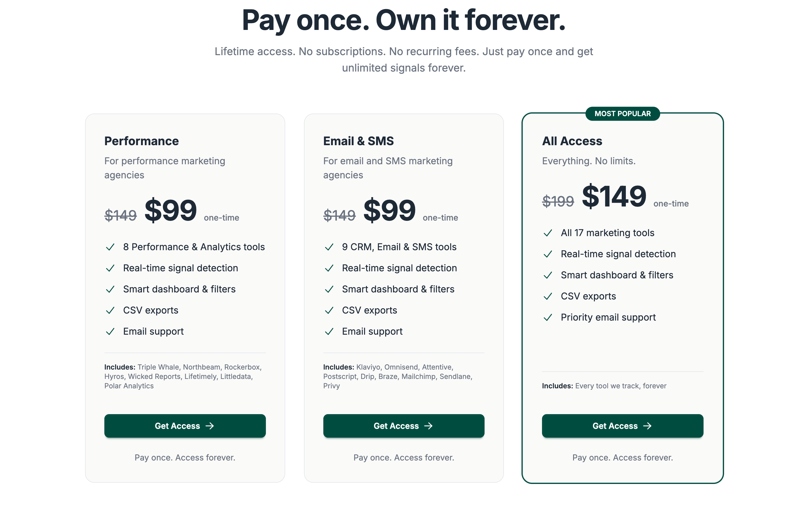Click the All Access plan heading

(572, 141)
